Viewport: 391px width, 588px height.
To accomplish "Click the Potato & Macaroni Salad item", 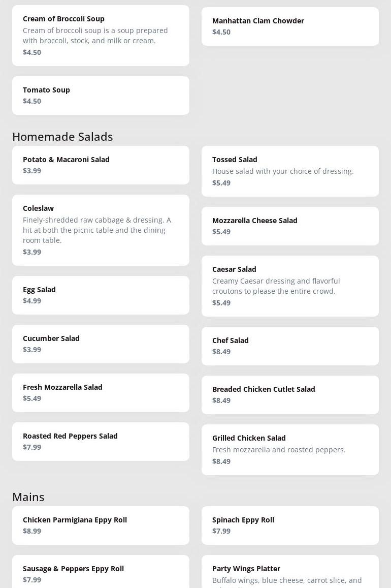I will pos(101,165).
